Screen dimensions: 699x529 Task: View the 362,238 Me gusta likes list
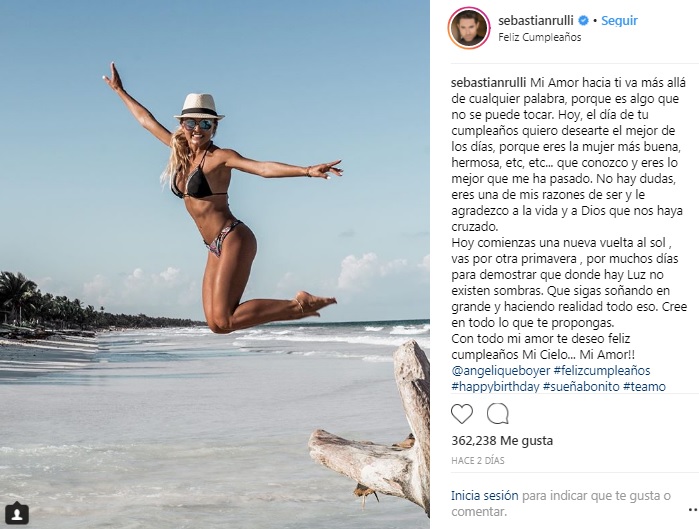pyautogui.click(x=502, y=441)
